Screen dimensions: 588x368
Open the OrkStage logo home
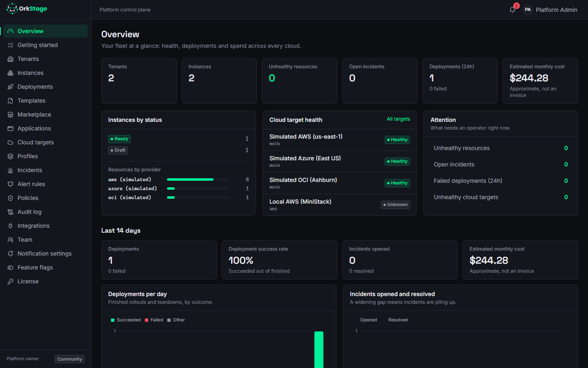pos(27,9)
